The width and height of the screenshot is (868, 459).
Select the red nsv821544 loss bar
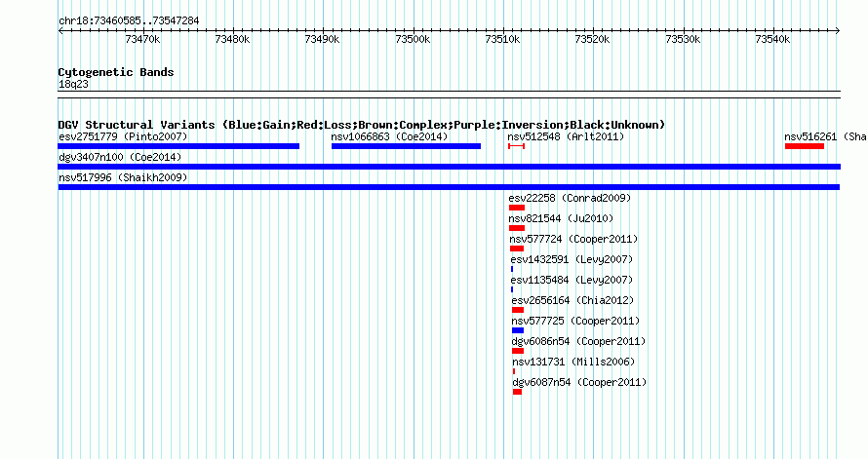517,228
